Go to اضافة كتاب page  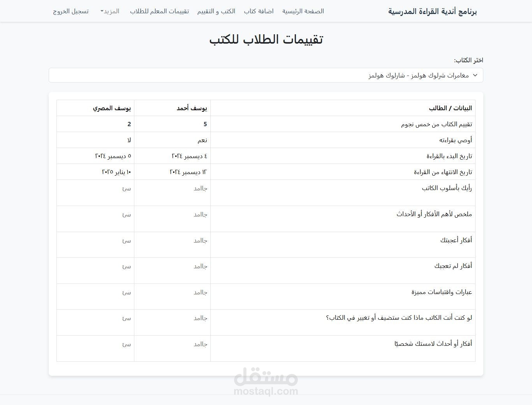[x=259, y=11]
